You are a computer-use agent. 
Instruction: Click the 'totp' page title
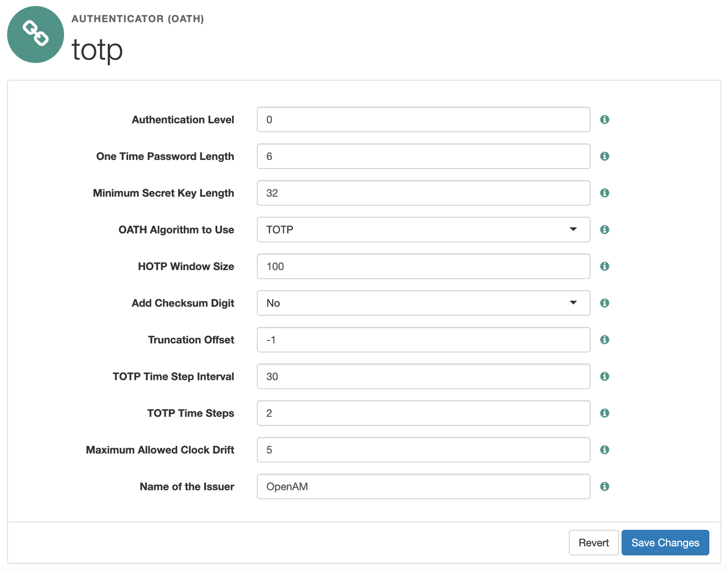pos(97,50)
